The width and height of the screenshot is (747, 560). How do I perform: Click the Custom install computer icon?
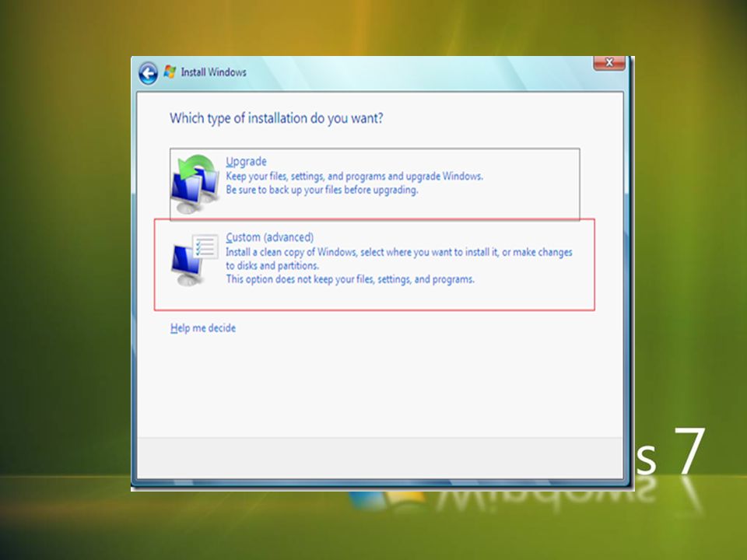[195, 260]
